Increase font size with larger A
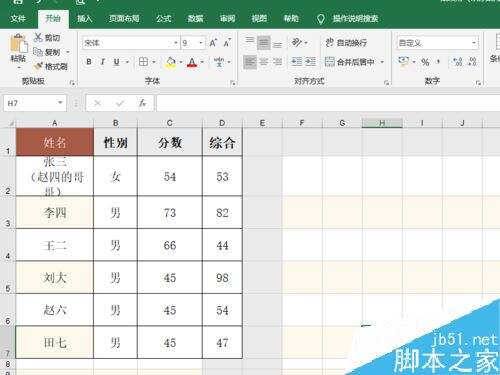The width and height of the screenshot is (500, 375). pos(213,43)
